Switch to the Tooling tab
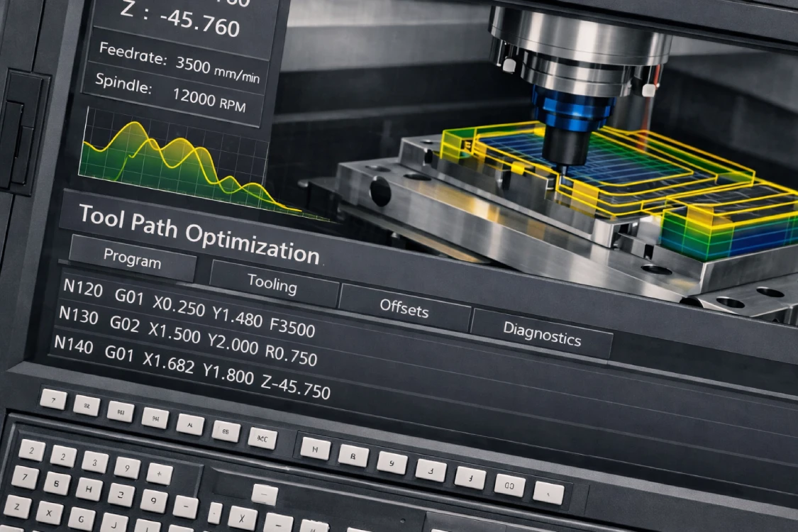This screenshot has width=798, height=532. point(272,284)
